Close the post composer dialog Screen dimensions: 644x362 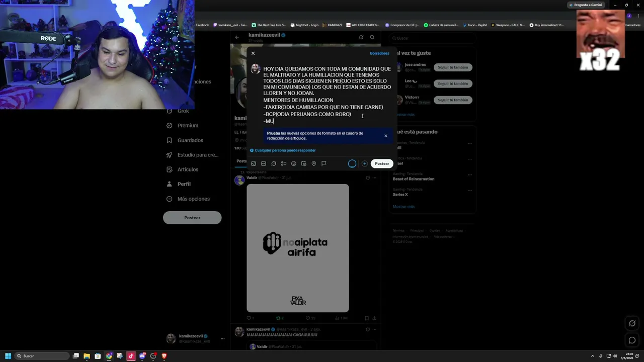(253, 53)
